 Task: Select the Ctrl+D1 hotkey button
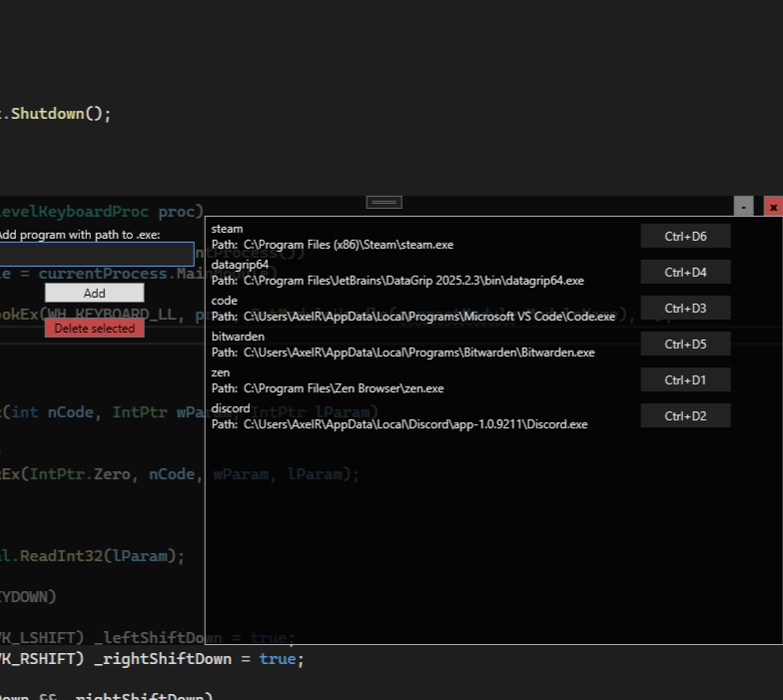pyautogui.click(x=685, y=379)
